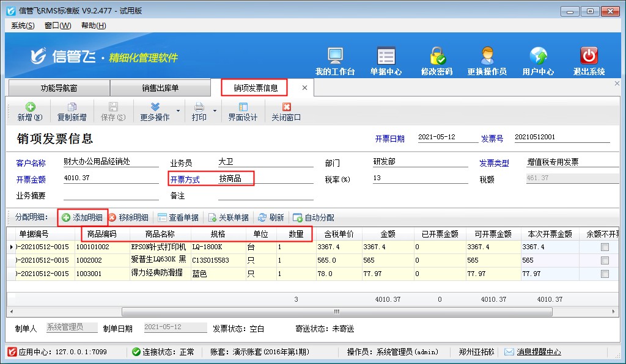Click 更换操作员 to switch operator
This screenshot has height=364, width=626.
[487, 59]
